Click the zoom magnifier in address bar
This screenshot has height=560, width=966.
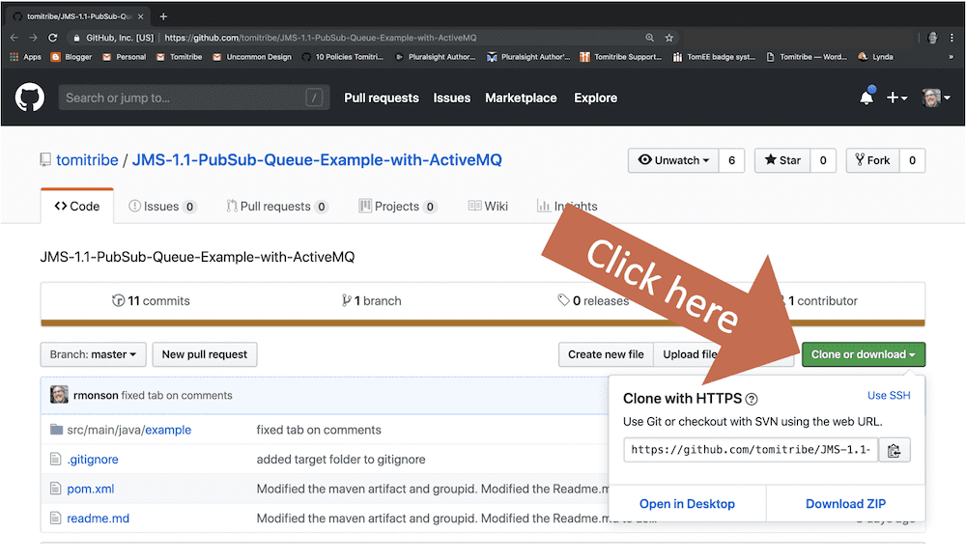(649, 38)
